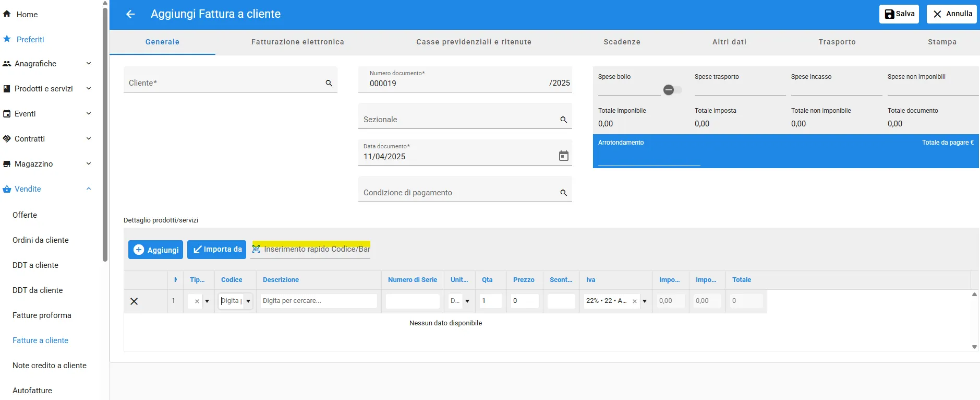Open Fatture a cliente
This screenshot has width=980, height=400.
pos(40,340)
